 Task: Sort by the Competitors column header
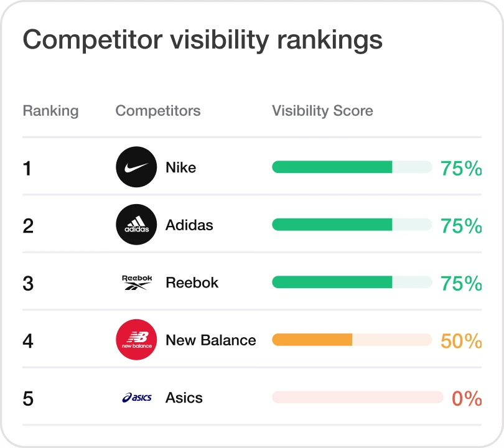tap(158, 111)
